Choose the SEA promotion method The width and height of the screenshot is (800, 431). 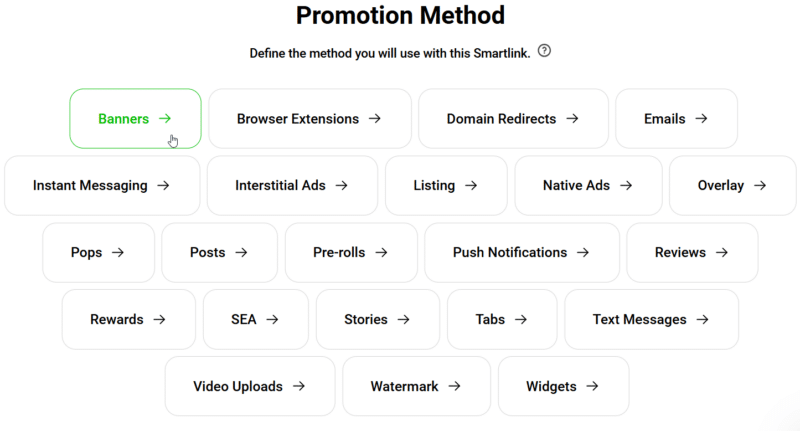pos(255,319)
